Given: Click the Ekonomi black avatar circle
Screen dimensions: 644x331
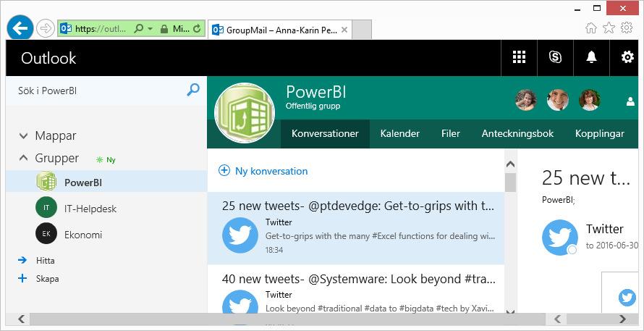Looking at the screenshot, I should 46,233.
